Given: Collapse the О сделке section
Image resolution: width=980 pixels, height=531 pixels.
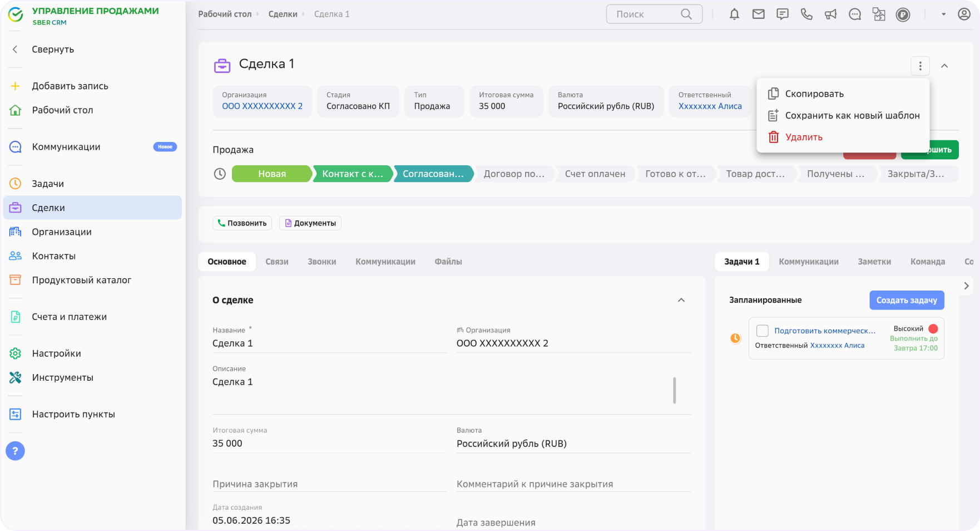Looking at the screenshot, I should pos(681,300).
